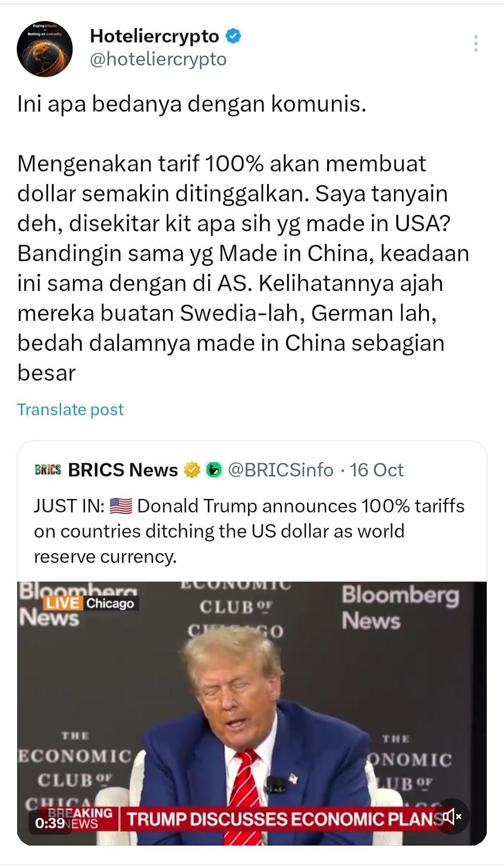Open the quoted post text about 100% tariffs
This screenshot has height=866, width=504.
[249, 531]
